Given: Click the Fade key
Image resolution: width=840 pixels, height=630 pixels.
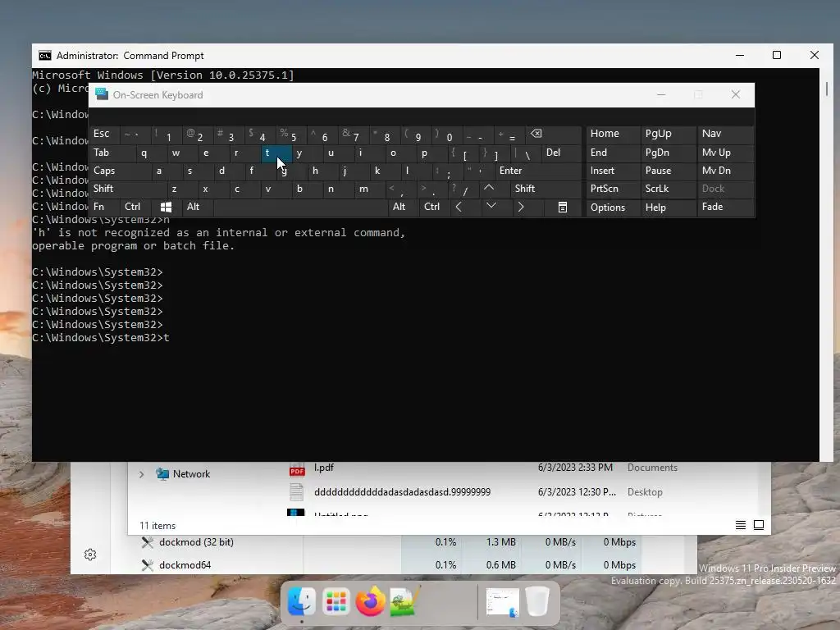Looking at the screenshot, I should pyautogui.click(x=725, y=207).
